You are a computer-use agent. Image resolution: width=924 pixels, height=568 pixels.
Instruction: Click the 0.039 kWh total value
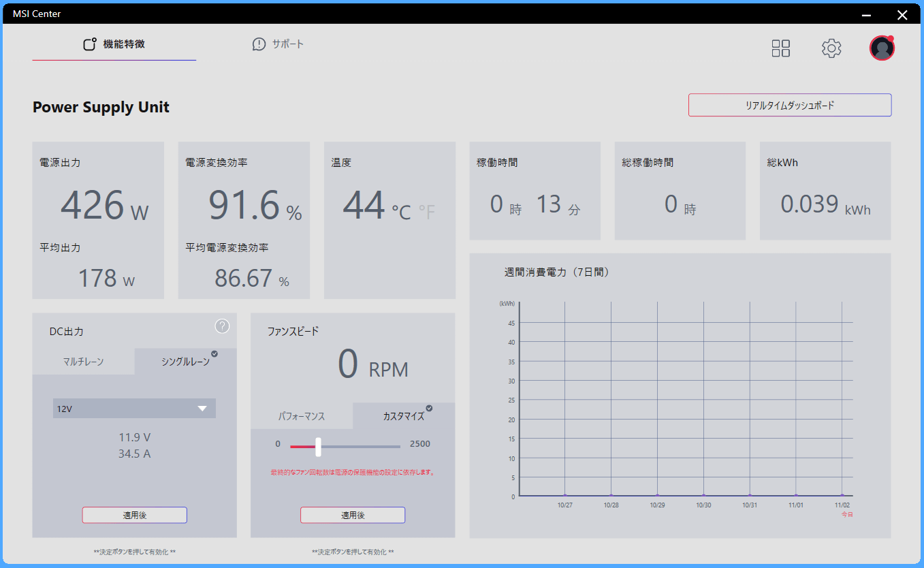pyautogui.click(x=825, y=204)
